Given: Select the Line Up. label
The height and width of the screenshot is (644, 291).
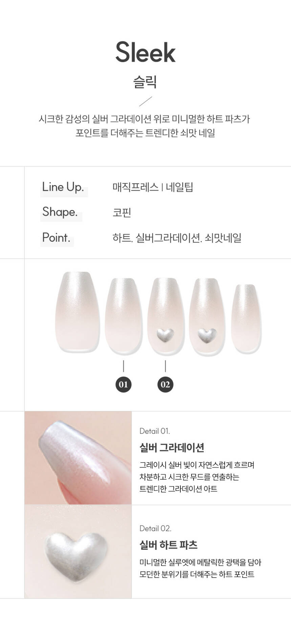Looking at the screenshot, I should point(63,187).
